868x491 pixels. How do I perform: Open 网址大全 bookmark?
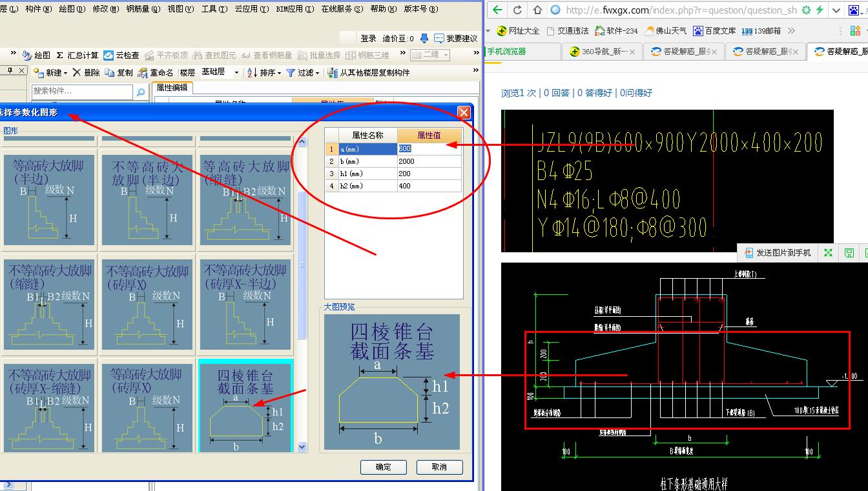(518, 31)
